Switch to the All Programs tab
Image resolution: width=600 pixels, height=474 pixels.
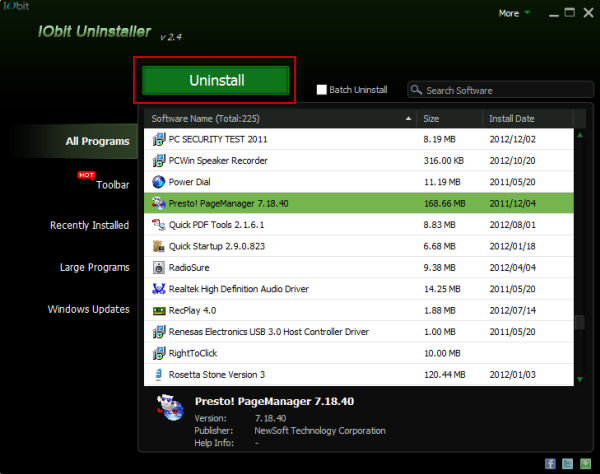pos(97,142)
